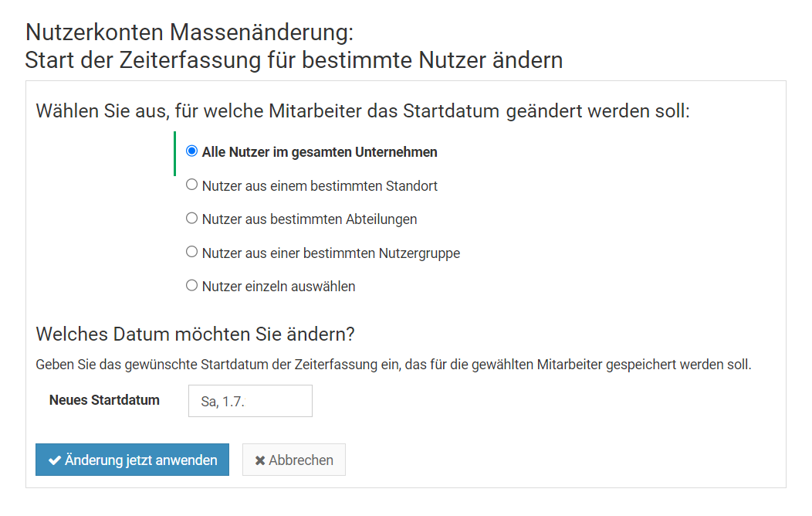Click the checkmark icon on the apply button
The height and width of the screenshot is (516, 812).
click(55, 460)
